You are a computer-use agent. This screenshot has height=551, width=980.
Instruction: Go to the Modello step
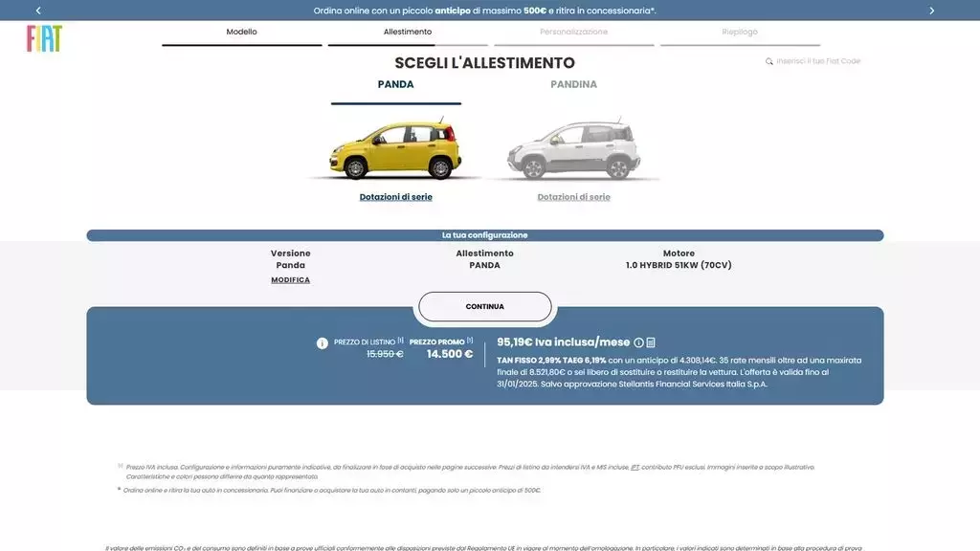(241, 32)
